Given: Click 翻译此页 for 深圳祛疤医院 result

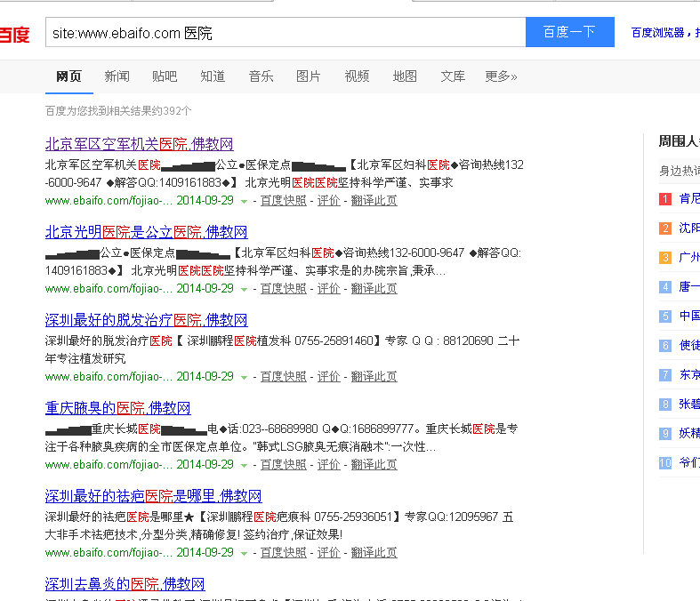Looking at the screenshot, I should click(x=374, y=552).
